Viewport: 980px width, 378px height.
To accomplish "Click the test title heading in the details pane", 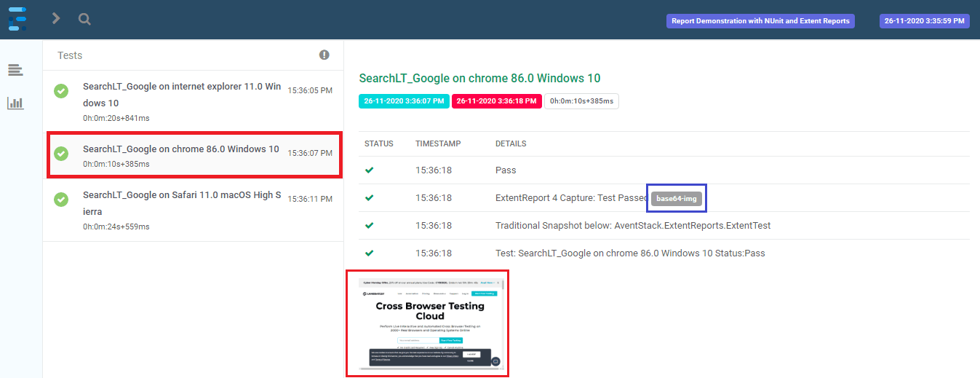I will (x=479, y=78).
